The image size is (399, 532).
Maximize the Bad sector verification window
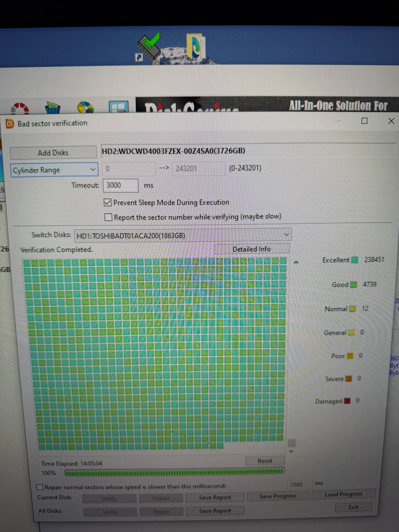(x=364, y=121)
